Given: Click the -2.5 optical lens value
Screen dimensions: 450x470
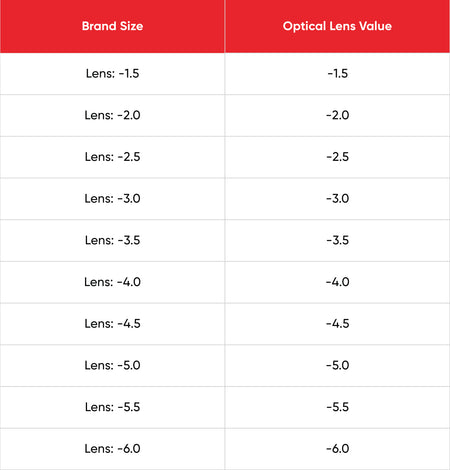Looking at the screenshot, I should (x=337, y=157).
